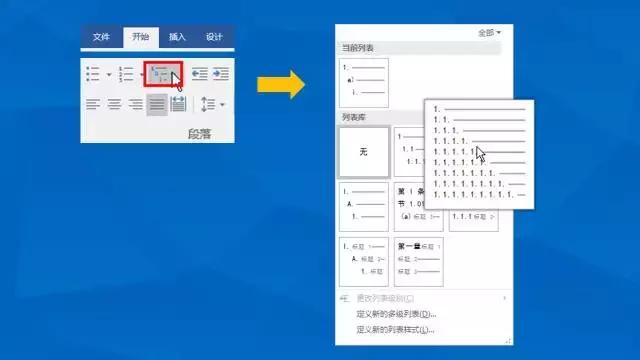Select the 1. A. 1. list style
Screen dimensions: 640x360
(x=364, y=207)
